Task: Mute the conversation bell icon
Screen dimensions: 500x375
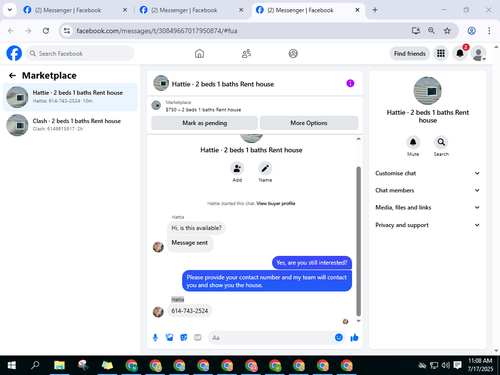Action: pos(413,142)
